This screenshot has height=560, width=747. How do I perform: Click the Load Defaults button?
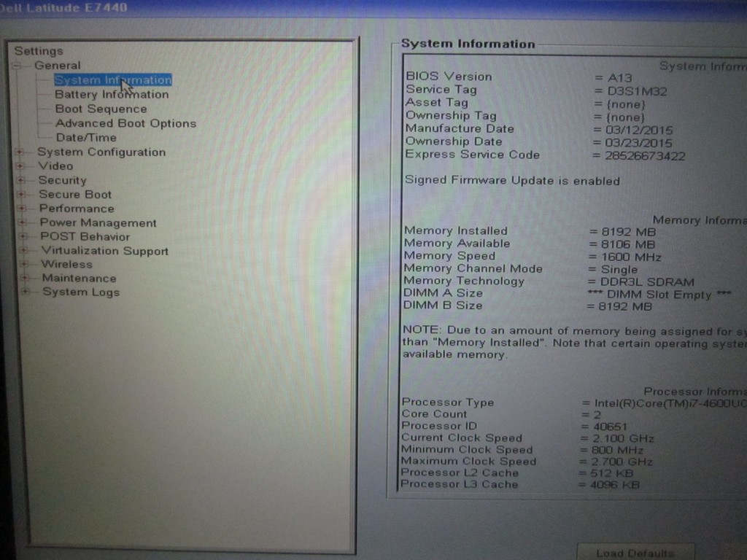pos(635,553)
